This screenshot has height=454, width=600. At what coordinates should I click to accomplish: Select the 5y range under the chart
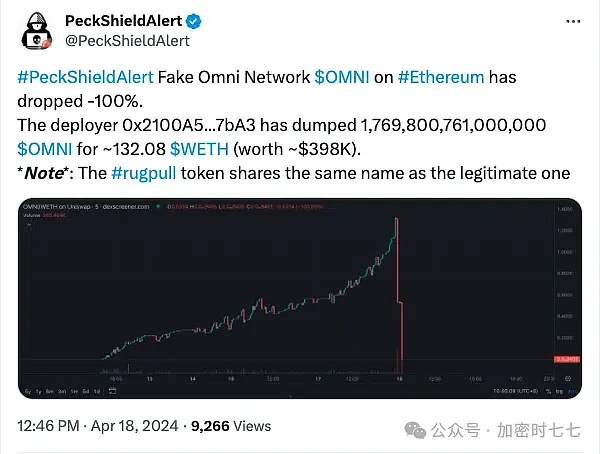28,389
